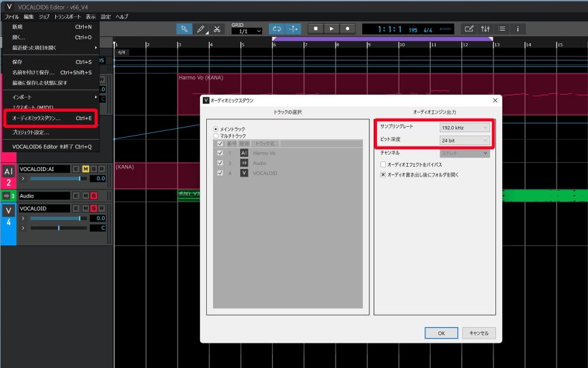Click the V icon of track 4
Screen dimensions: 588x368
click(x=9, y=211)
